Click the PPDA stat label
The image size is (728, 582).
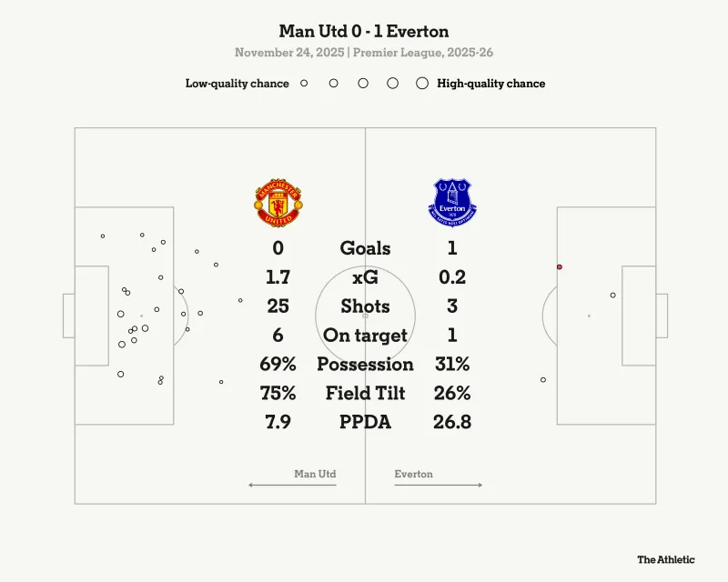(x=365, y=423)
